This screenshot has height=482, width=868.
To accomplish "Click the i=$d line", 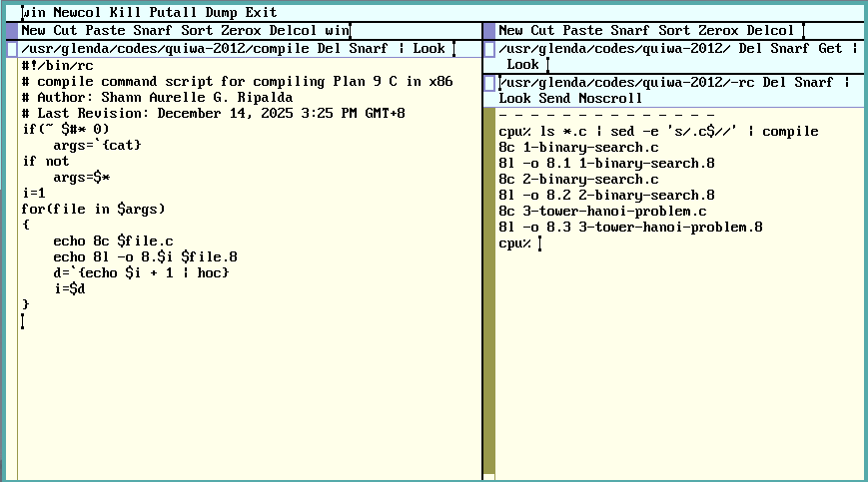I will coord(69,289).
